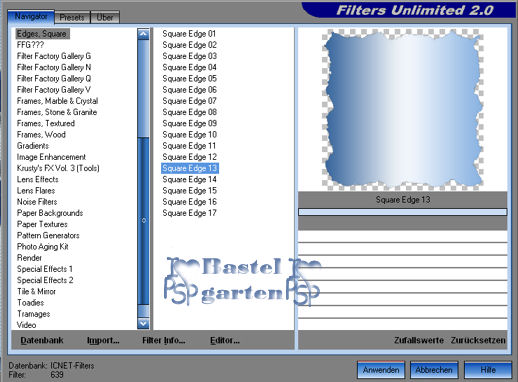Choose Square Edge 01 from the list
Image resolution: width=518 pixels, height=382 pixels.
189,34
